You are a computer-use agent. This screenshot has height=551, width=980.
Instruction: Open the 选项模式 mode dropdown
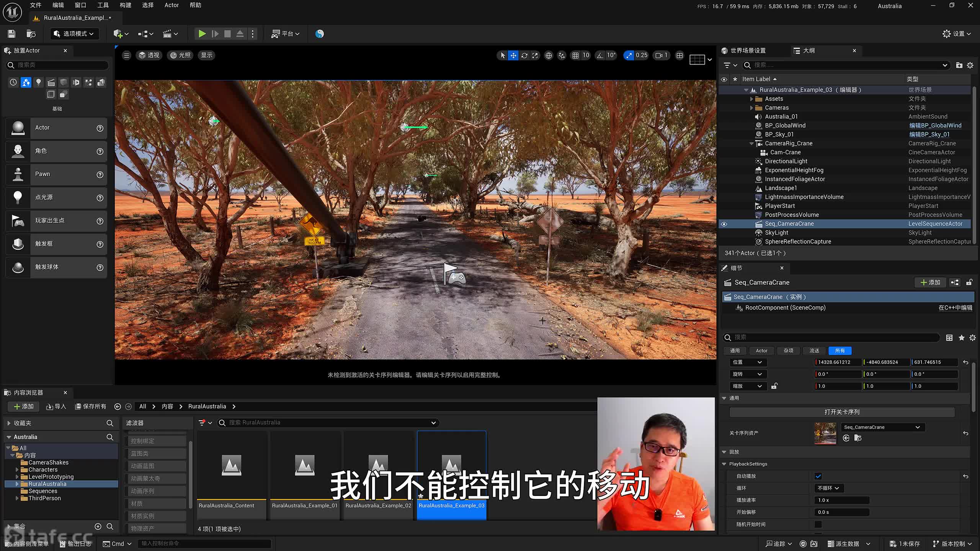75,34
